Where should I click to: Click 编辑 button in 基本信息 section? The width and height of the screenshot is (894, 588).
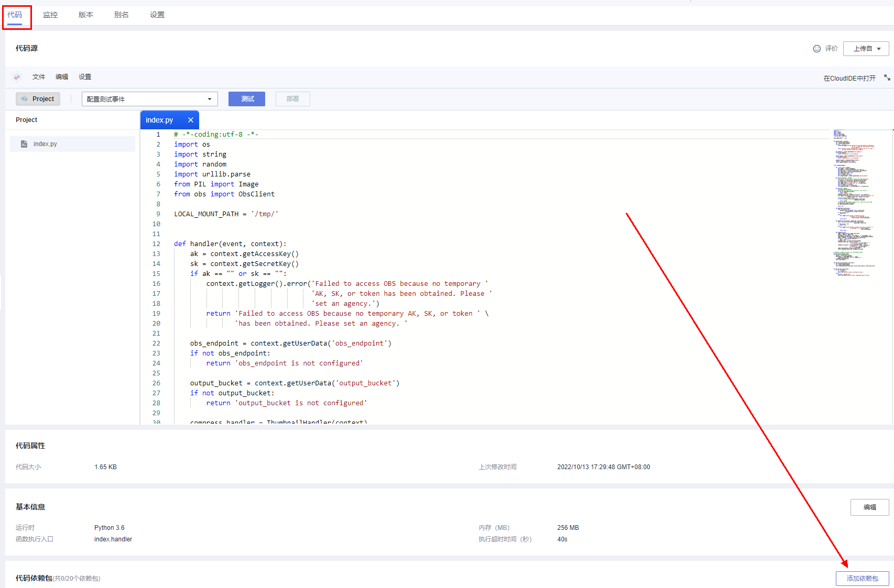[x=870, y=507]
